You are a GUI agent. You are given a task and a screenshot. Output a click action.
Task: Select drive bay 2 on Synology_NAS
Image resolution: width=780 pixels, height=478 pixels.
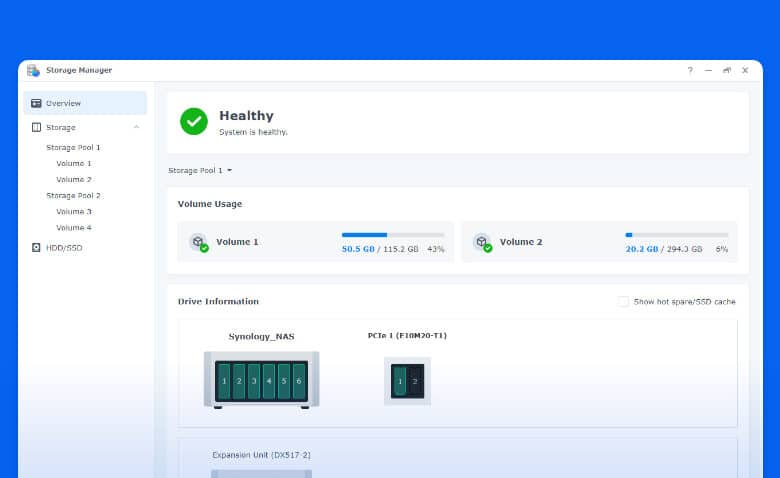[x=239, y=381]
